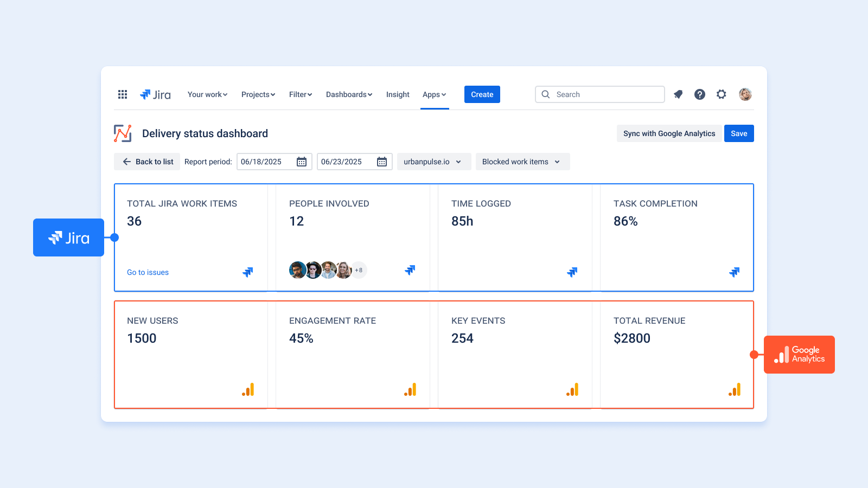Open the user profile avatar
Screen dimensions: 868x488
point(745,94)
